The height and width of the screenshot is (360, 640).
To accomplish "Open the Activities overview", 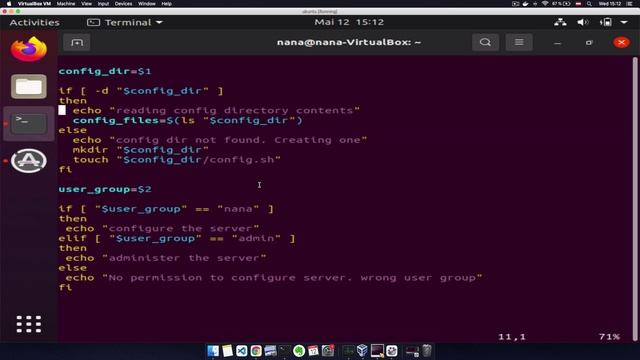I will pos(35,22).
